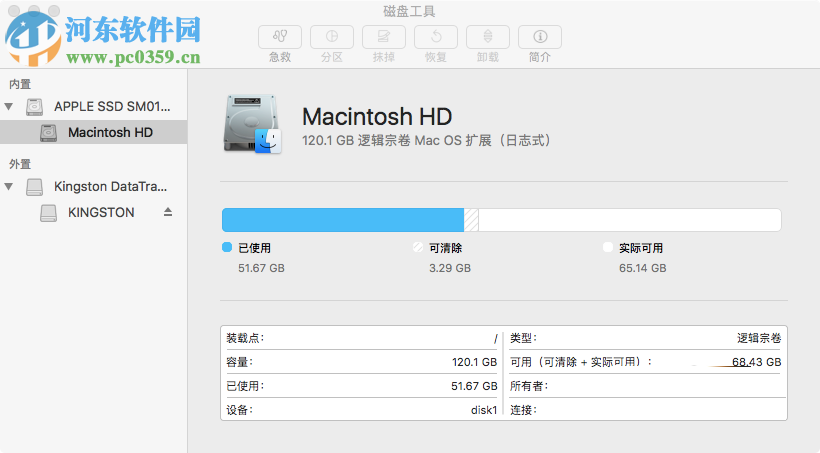Click the striped 可清除 legend dot

(418, 247)
